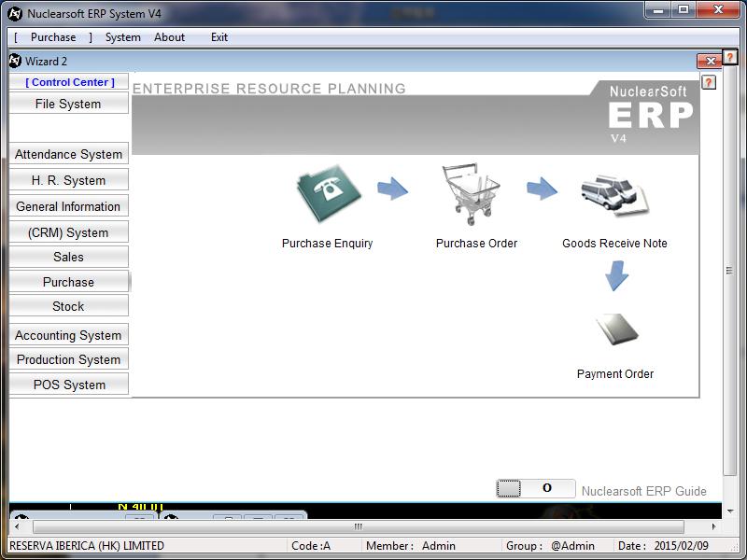Click the horizontal scrollbar left arrow
Screen dimensions: 747x560
pos(17,526)
